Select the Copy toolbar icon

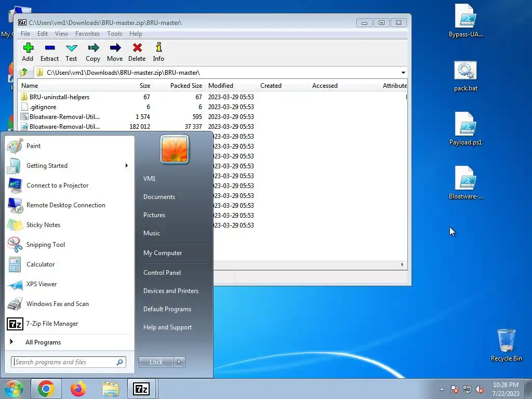[x=93, y=52]
